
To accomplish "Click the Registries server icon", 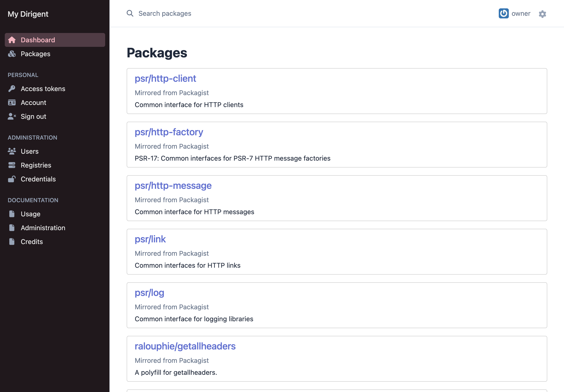I will coord(12,165).
